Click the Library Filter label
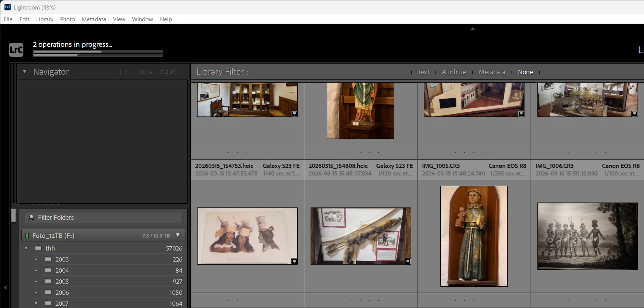The width and height of the screenshot is (644, 308). [x=222, y=72]
